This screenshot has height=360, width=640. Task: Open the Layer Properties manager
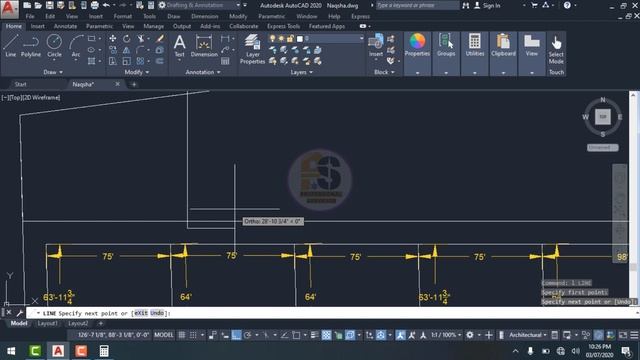click(x=252, y=49)
